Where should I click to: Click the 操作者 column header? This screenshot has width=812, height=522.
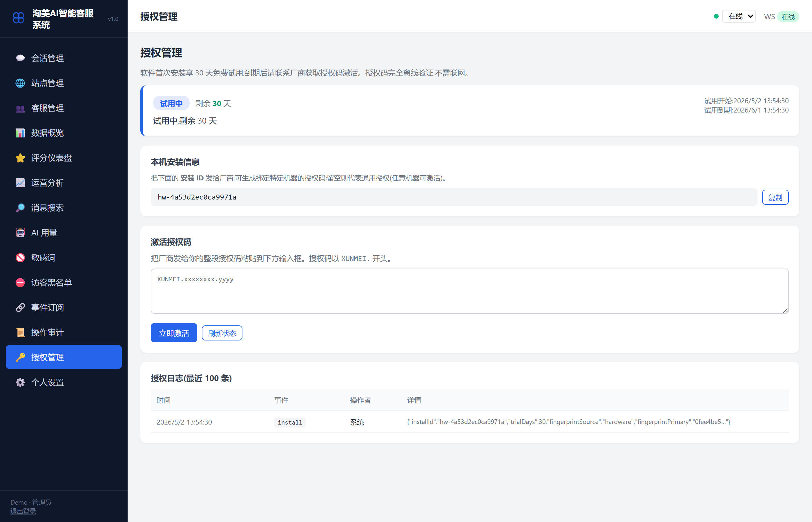point(360,400)
